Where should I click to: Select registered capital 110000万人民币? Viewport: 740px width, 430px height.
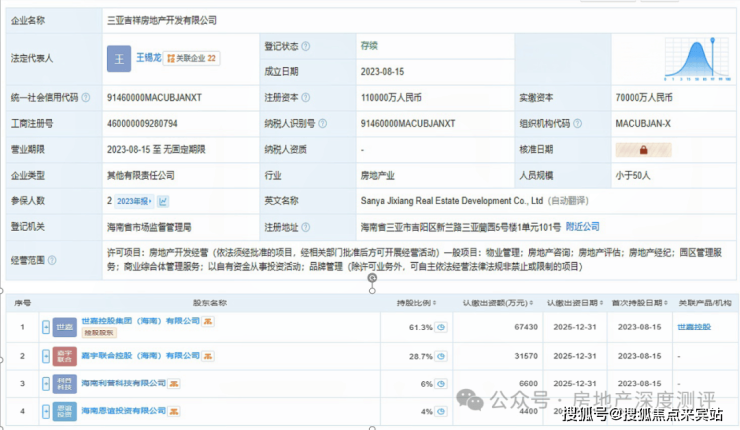[x=391, y=98]
